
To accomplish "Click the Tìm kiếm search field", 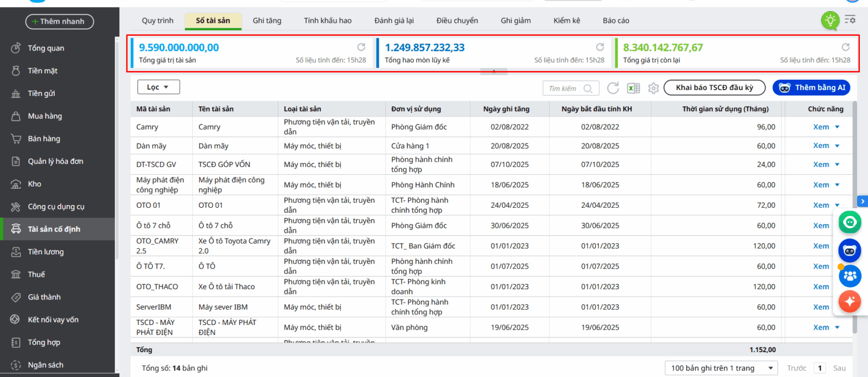I will (x=565, y=88).
